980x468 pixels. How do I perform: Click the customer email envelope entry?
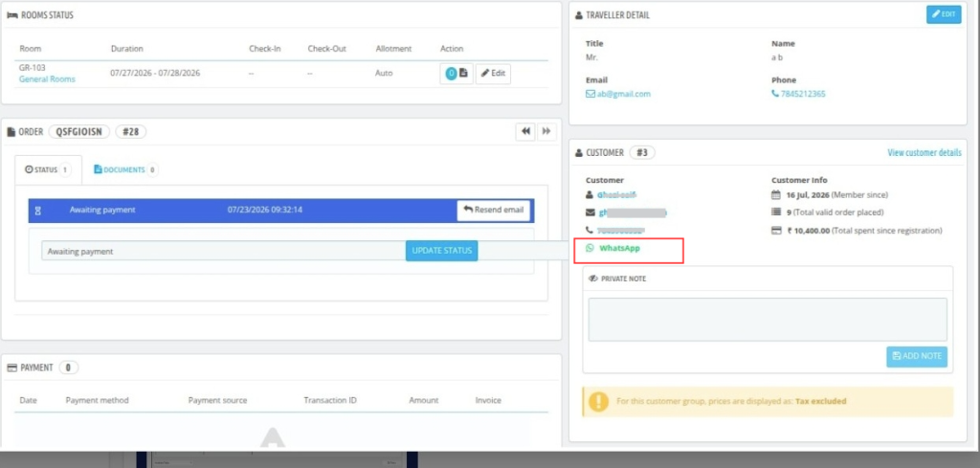626,212
